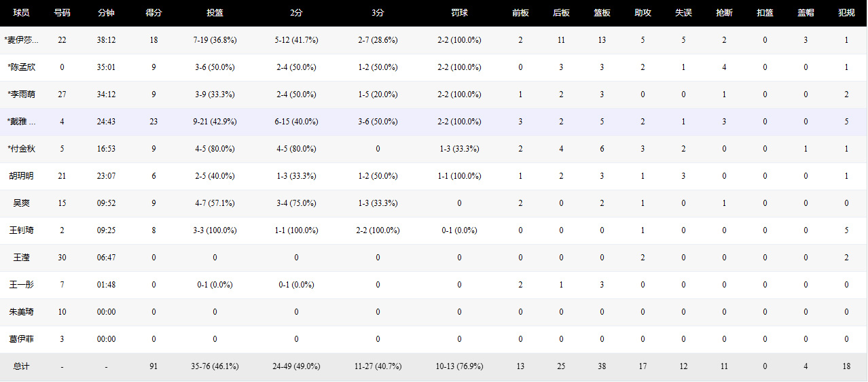Select the 篮板 column header
Screen dimensions: 868x382
point(602,13)
